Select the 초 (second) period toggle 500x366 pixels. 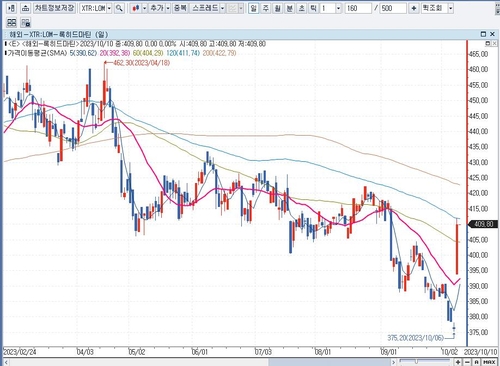tap(301, 8)
